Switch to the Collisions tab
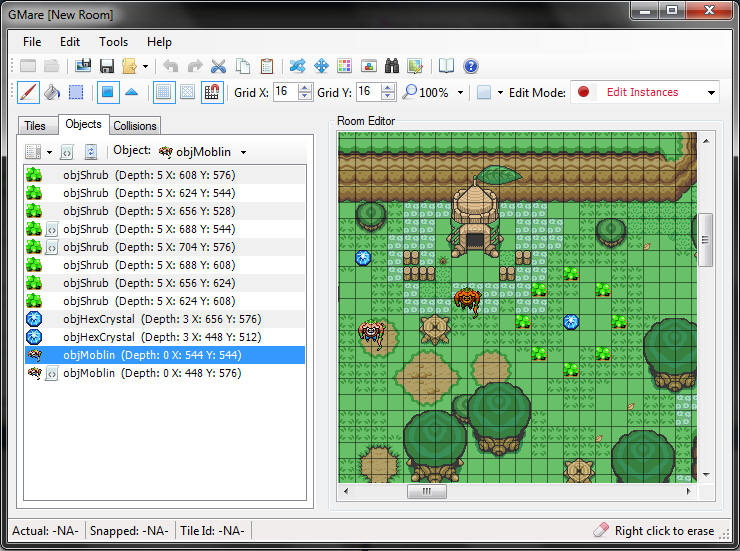 pyautogui.click(x=135, y=126)
